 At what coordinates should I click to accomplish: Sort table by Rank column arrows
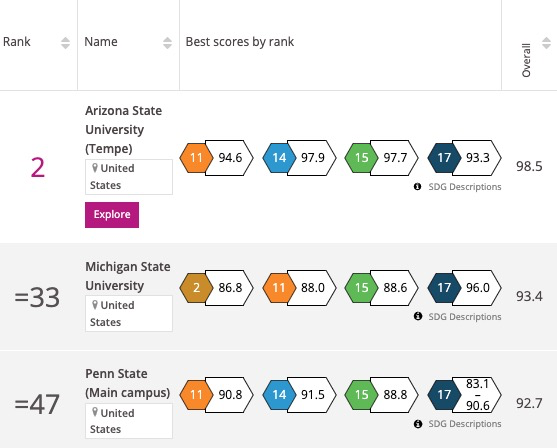65,43
